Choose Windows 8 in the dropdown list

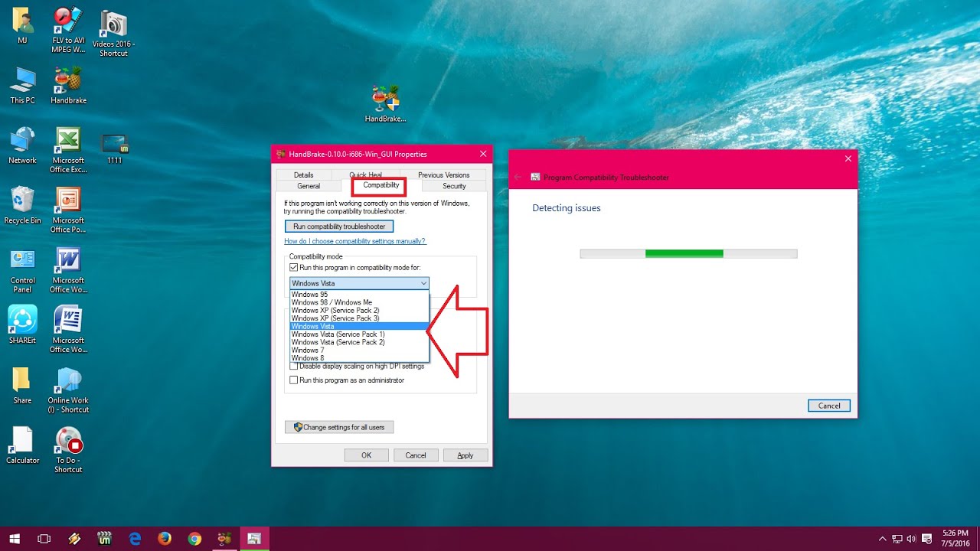[359, 358]
